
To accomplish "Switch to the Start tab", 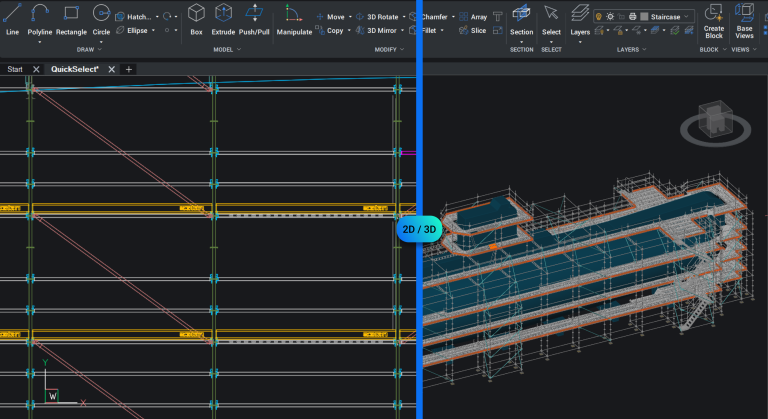I will pyautogui.click(x=15, y=69).
